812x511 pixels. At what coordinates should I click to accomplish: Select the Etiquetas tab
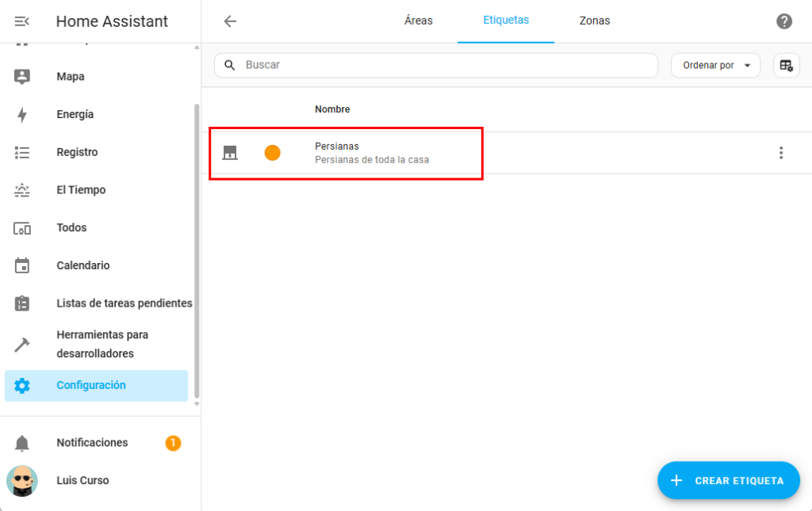pyautogui.click(x=506, y=21)
